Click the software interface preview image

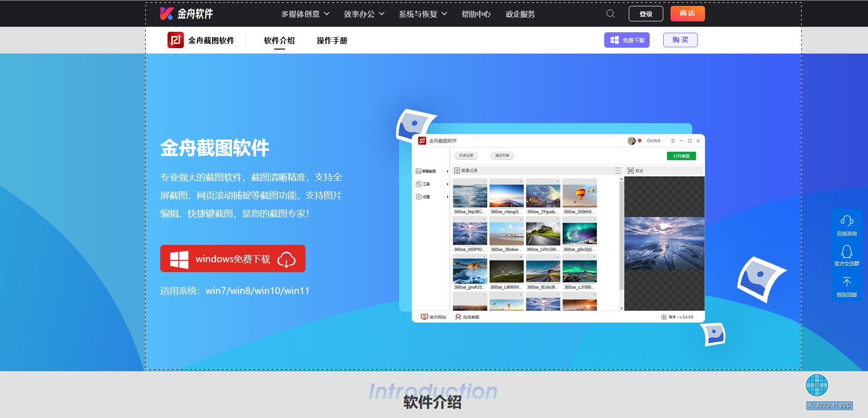tap(558, 228)
